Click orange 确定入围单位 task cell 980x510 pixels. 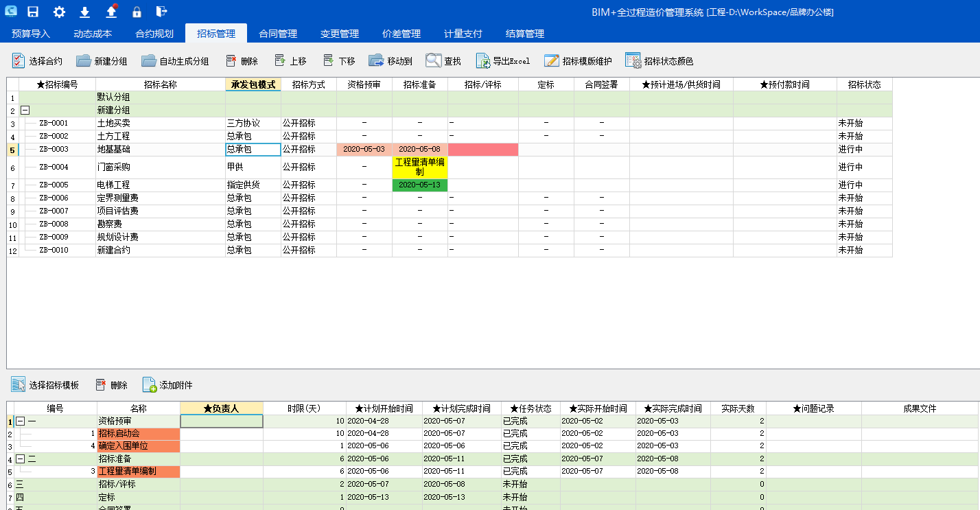tap(138, 446)
